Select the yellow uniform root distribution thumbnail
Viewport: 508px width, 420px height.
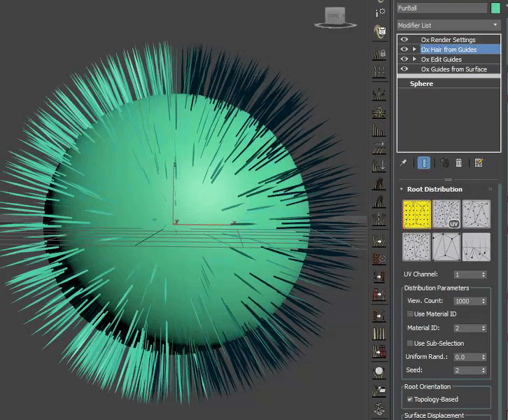pos(416,214)
